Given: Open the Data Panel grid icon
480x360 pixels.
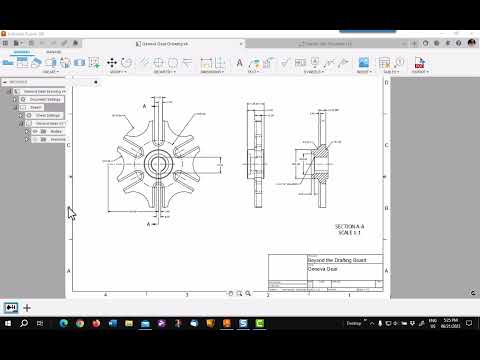Looking at the screenshot, I should point(5,43).
